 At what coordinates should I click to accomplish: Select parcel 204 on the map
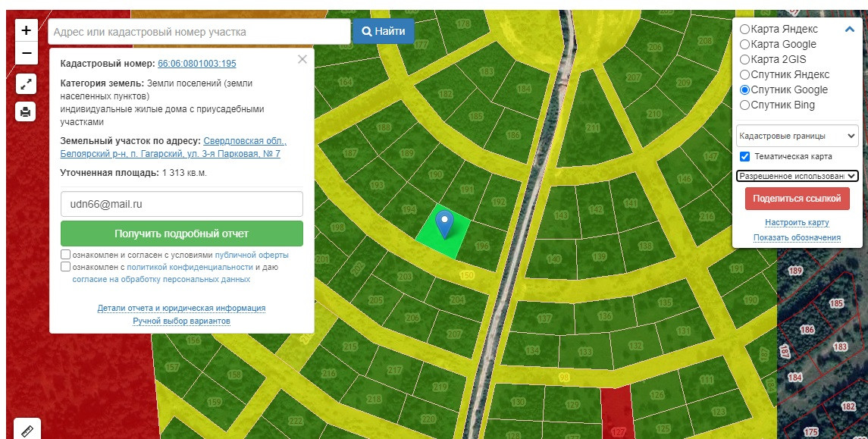tap(457, 299)
